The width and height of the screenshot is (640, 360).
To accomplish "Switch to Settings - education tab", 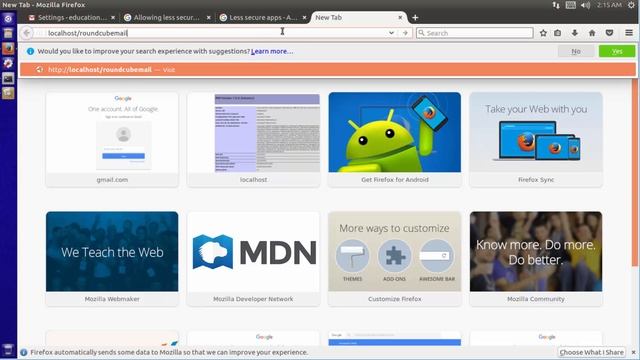I will (x=71, y=18).
